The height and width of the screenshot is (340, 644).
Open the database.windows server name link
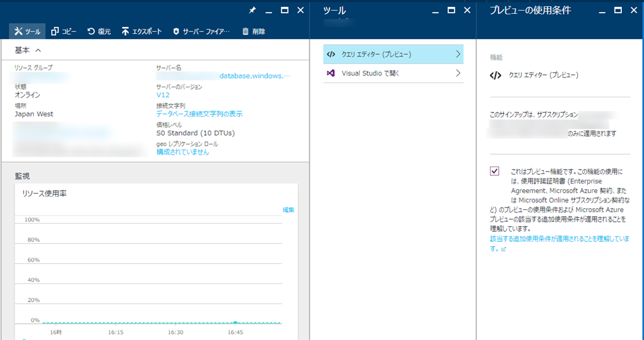point(254,76)
